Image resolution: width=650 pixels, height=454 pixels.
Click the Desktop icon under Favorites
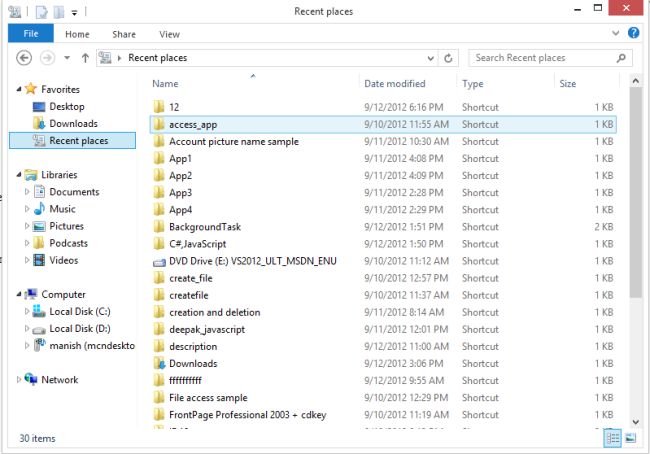(x=39, y=107)
